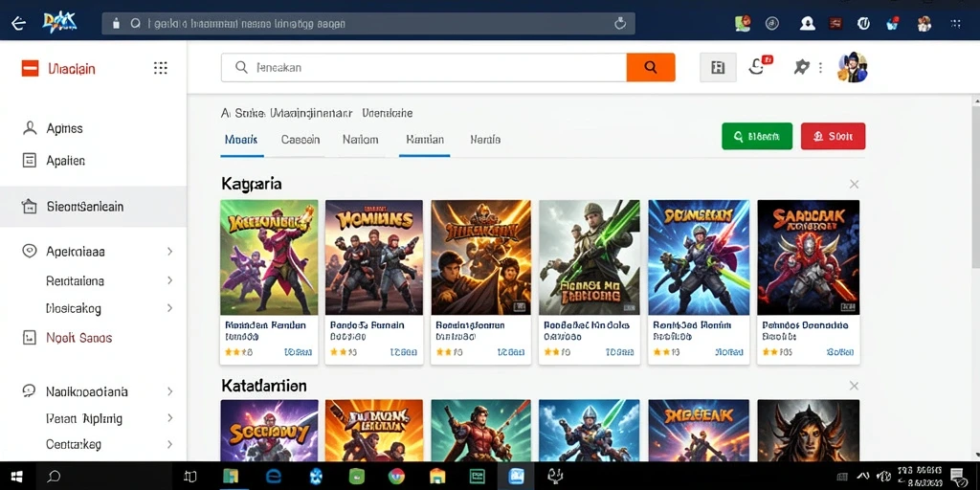Close the Kagparia section with its X
The height and width of the screenshot is (490, 980).
(855, 184)
